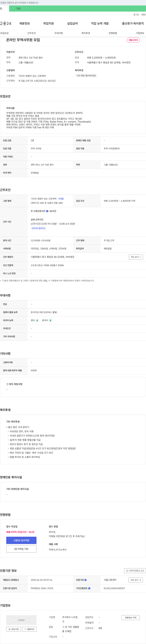Click the 식사 제공 (중식비지급) tag
The image size is (146, 644).
[x=86, y=75]
